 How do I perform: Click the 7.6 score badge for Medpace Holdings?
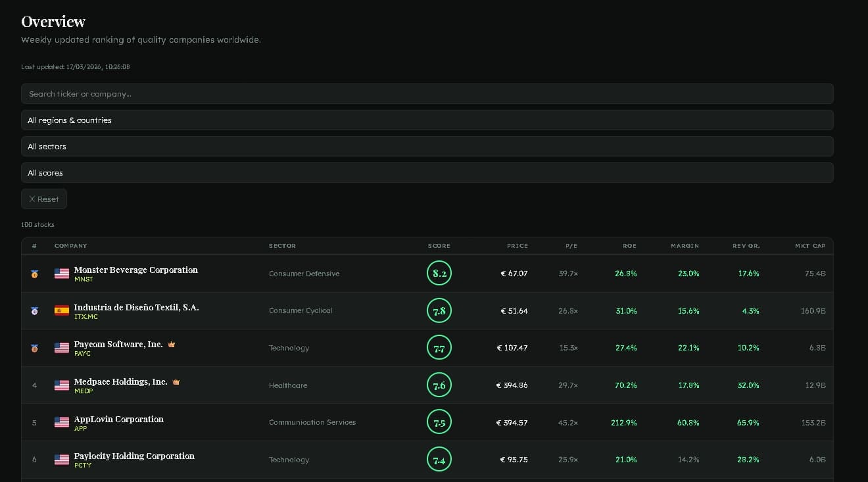pos(439,385)
